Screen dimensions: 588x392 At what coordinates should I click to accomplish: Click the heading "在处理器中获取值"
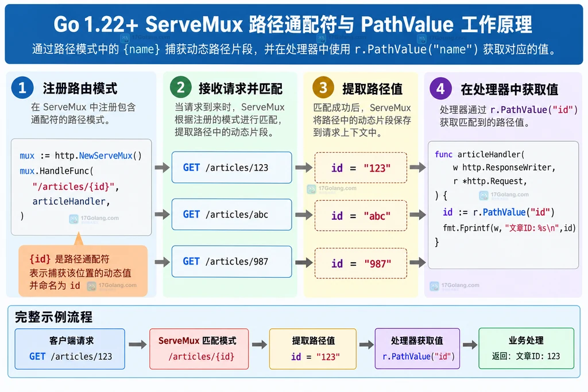click(509, 89)
